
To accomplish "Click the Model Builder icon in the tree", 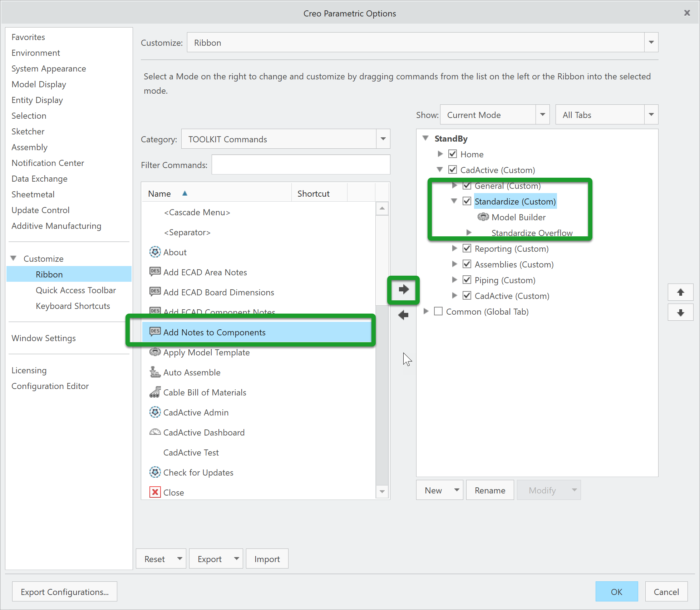I will coord(483,217).
